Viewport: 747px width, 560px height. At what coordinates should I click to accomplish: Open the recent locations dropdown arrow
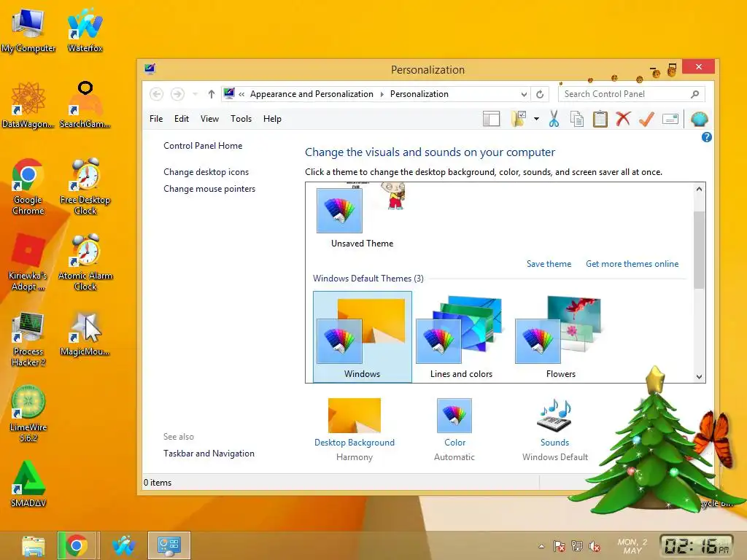(196, 94)
